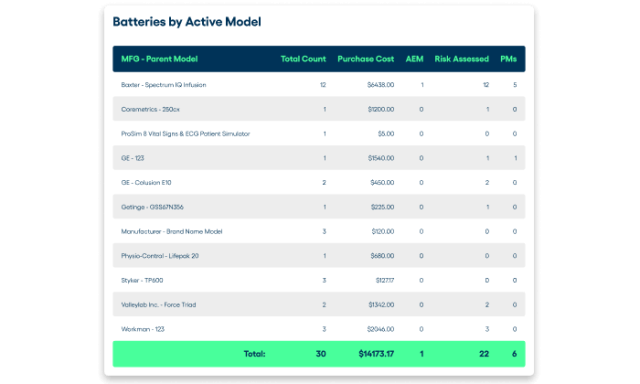Click AEM value 1 in Baxter row
The image size is (640, 384).
coord(422,85)
